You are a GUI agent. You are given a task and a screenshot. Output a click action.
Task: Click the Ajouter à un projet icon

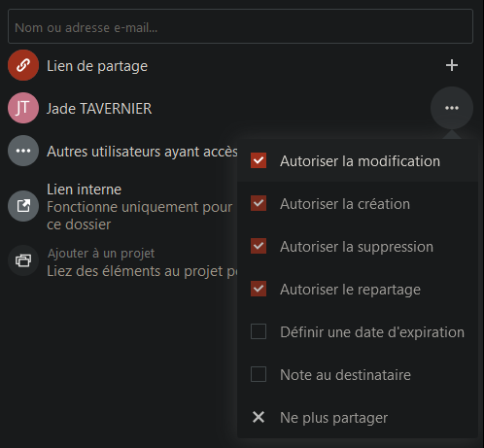(x=23, y=260)
